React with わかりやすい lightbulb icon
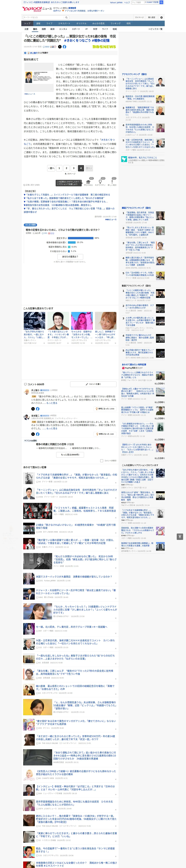The width and height of the screenshot is (186, 868). (100, 182)
